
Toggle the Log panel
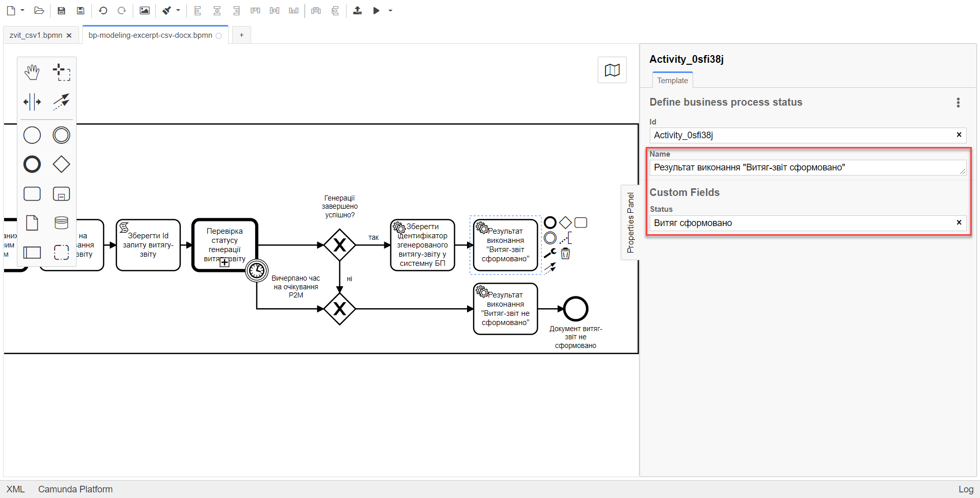[966, 489]
